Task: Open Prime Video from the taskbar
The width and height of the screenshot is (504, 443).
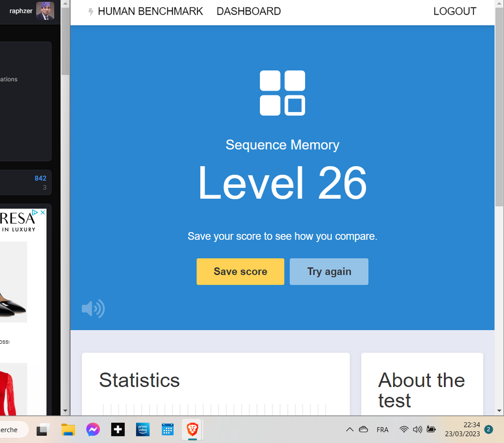Action: pos(143,430)
